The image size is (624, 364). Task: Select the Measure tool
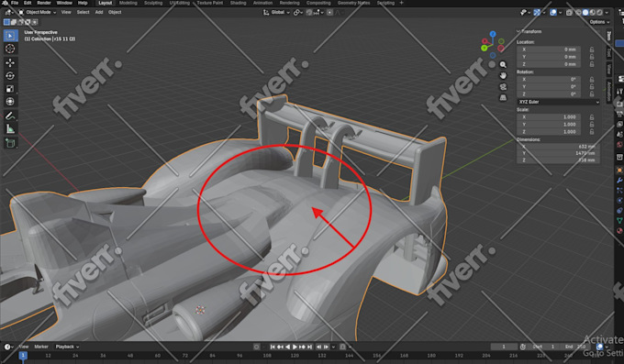[x=10, y=129]
